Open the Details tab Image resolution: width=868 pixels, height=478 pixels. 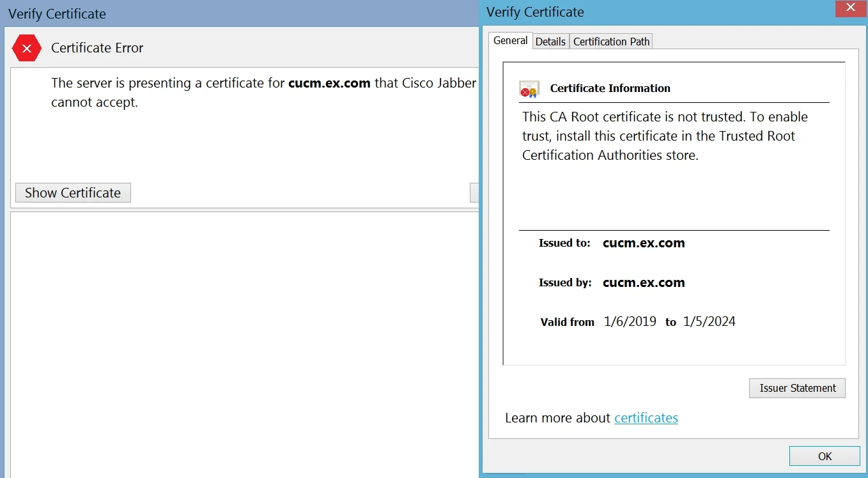(550, 42)
